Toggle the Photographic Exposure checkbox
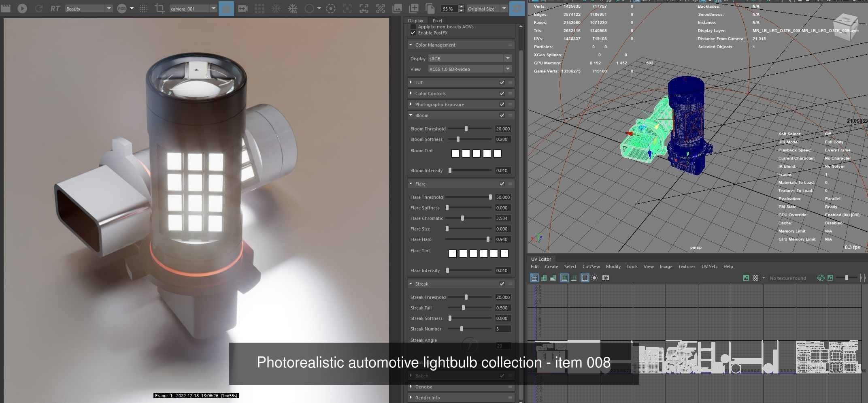Viewport: 868px width, 403px height. [502, 104]
